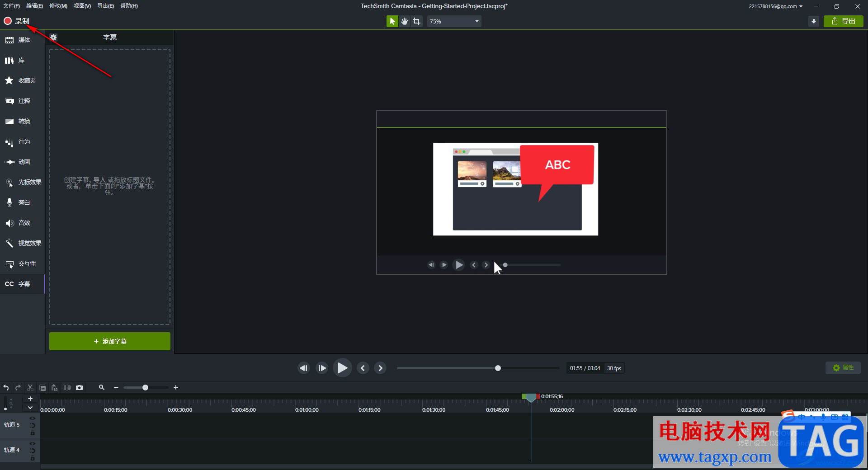The width and height of the screenshot is (868, 470).
Task: Open the 音效 audio effects tab
Action: click(23, 223)
